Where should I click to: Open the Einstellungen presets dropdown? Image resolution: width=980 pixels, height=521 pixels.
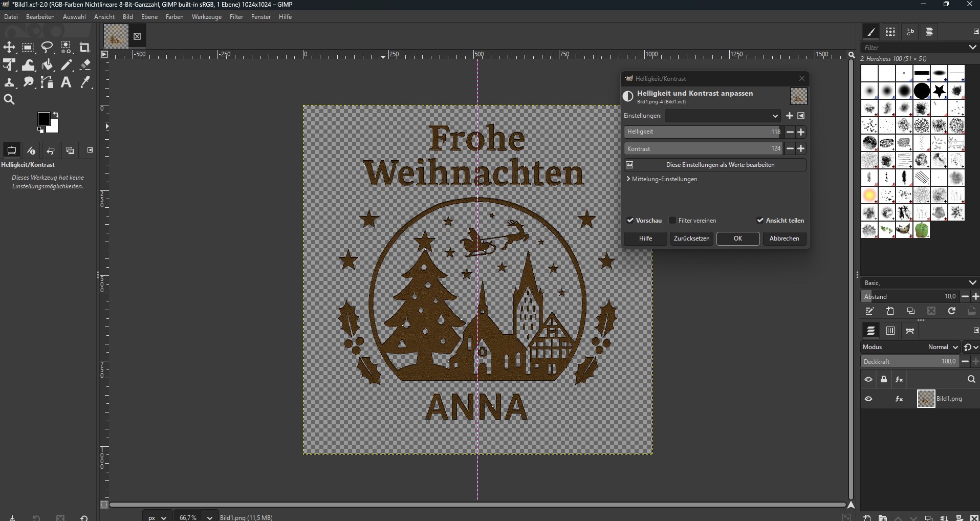tap(723, 116)
